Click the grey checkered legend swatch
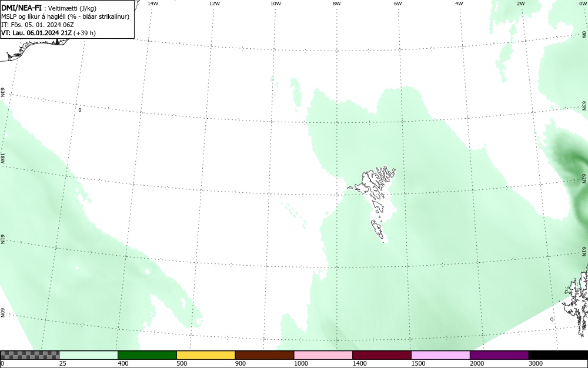The image size is (588, 368). pyautogui.click(x=29, y=355)
